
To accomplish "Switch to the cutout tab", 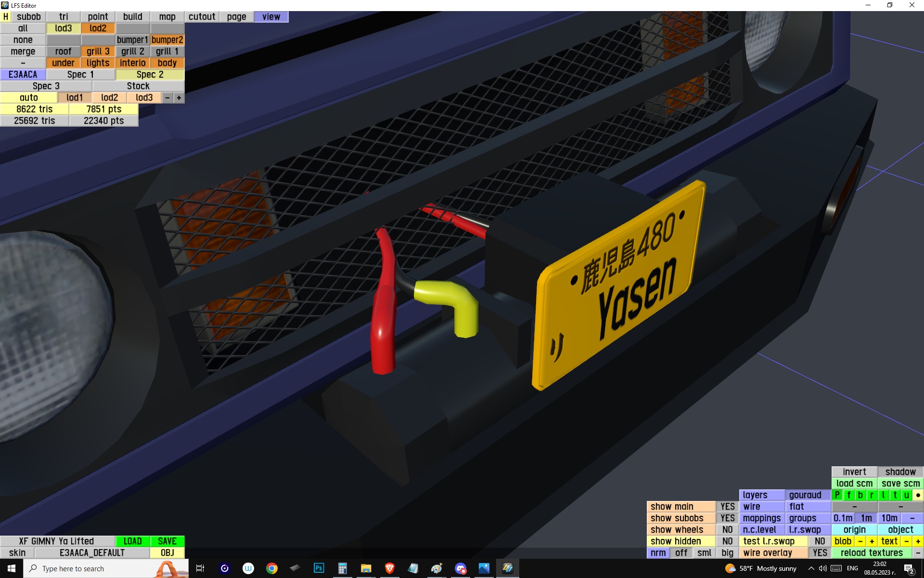I will [202, 16].
